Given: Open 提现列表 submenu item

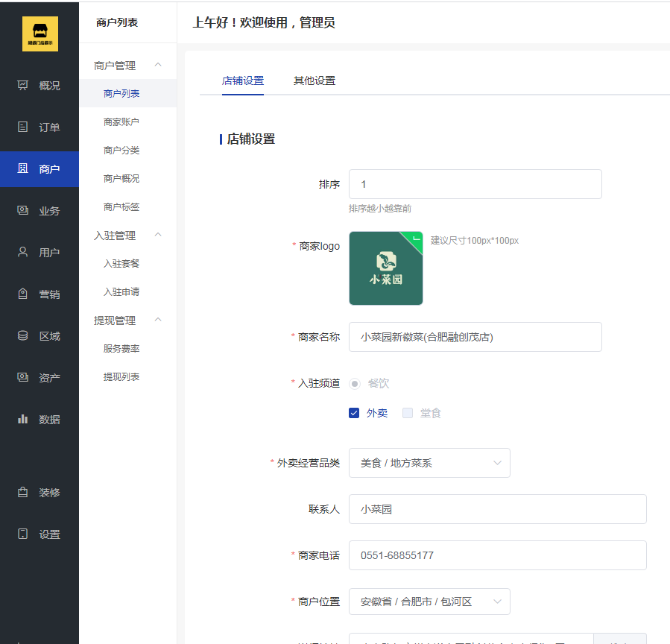Looking at the screenshot, I should point(121,377).
